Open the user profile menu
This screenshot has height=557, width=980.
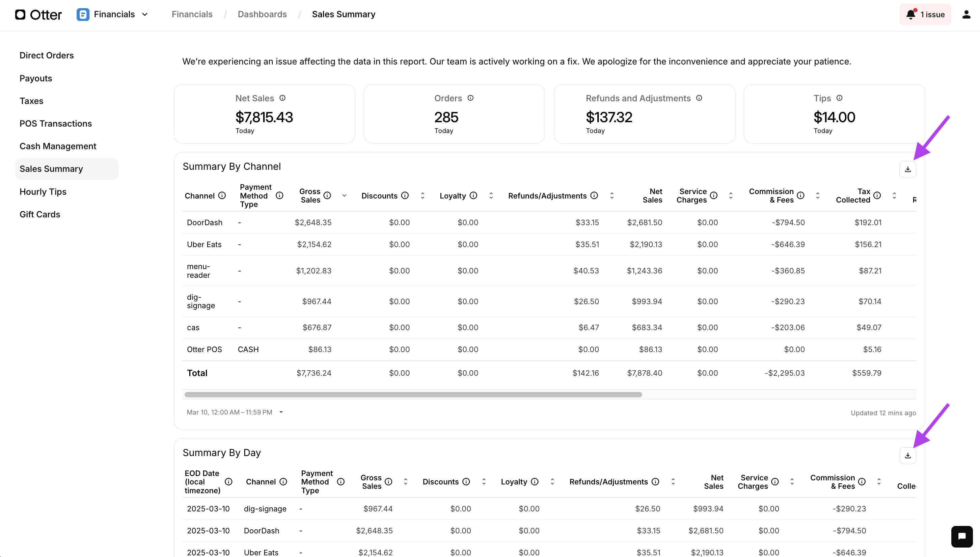pos(966,14)
